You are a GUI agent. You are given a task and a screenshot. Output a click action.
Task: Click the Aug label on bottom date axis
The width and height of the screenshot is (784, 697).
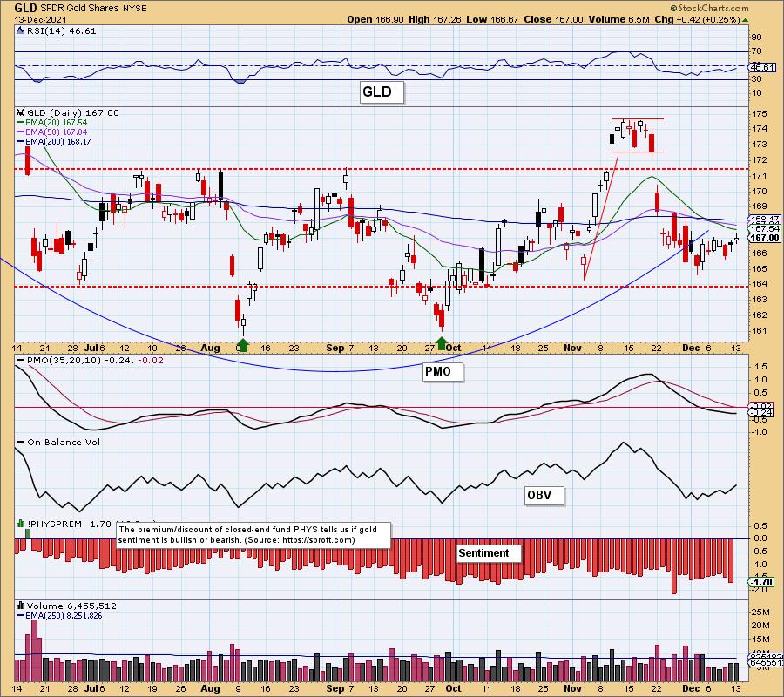point(210,688)
